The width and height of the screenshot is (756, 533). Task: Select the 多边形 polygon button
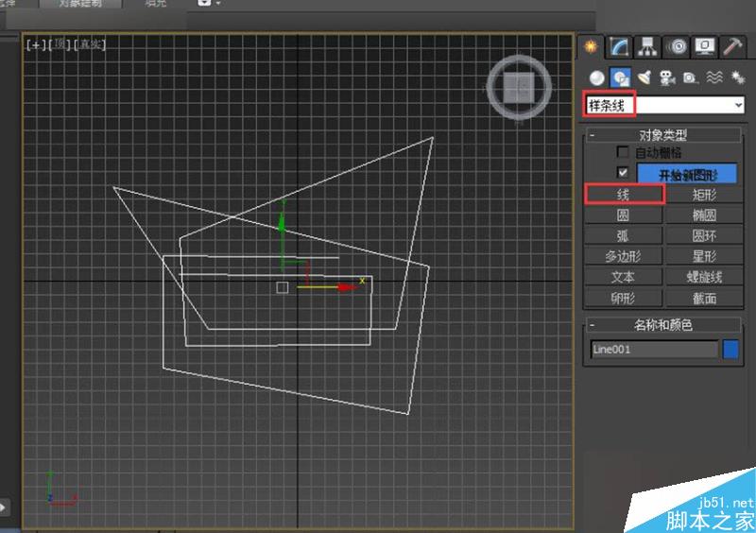click(624, 257)
